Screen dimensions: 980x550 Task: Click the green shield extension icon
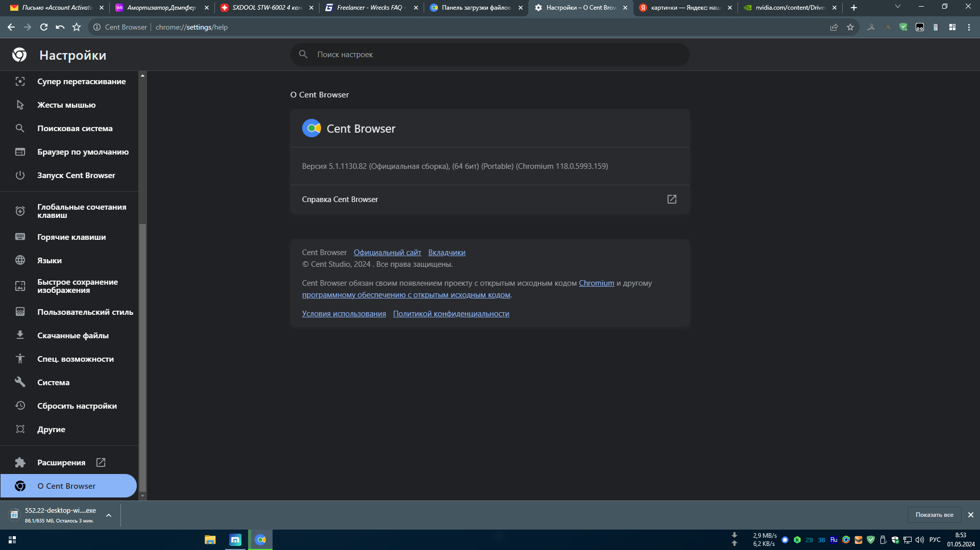click(903, 27)
